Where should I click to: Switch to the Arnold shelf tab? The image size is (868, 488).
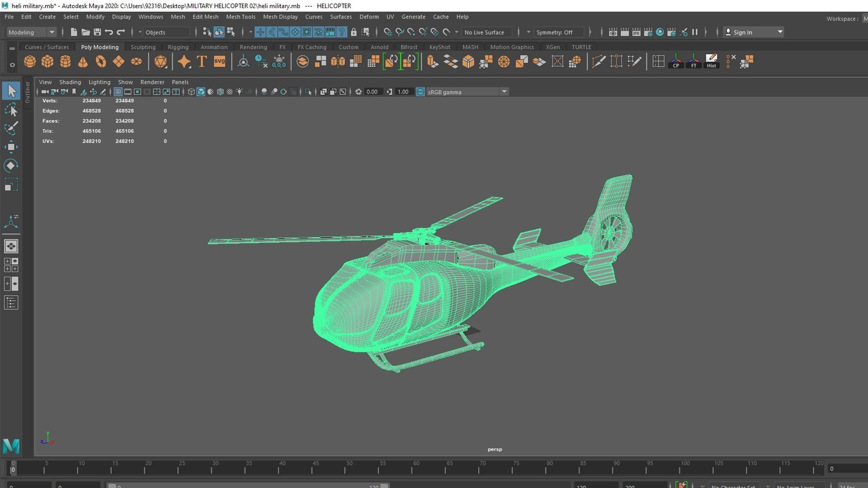pyautogui.click(x=379, y=47)
